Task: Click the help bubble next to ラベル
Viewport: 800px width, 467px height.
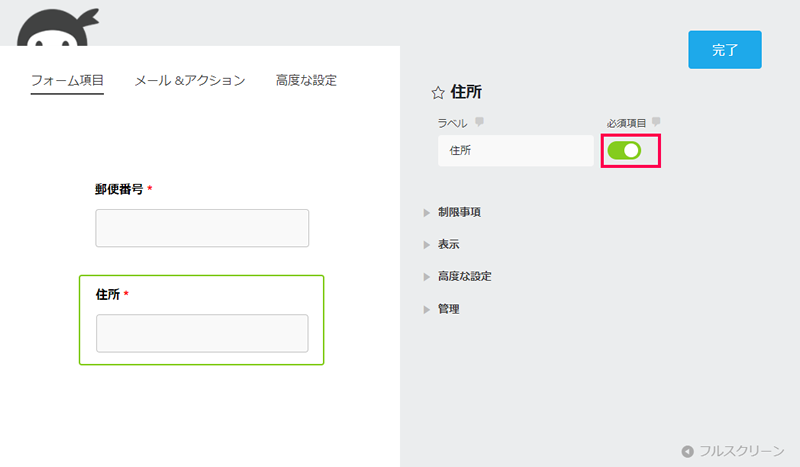Action: pyautogui.click(x=479, y=122)
